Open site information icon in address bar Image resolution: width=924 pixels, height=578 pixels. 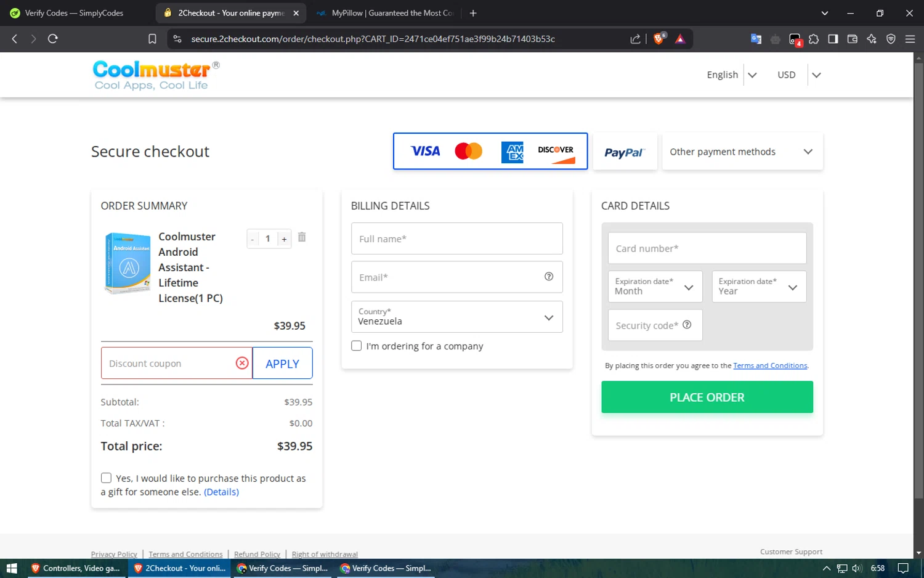pyautogui.click(x=177, y=39)
